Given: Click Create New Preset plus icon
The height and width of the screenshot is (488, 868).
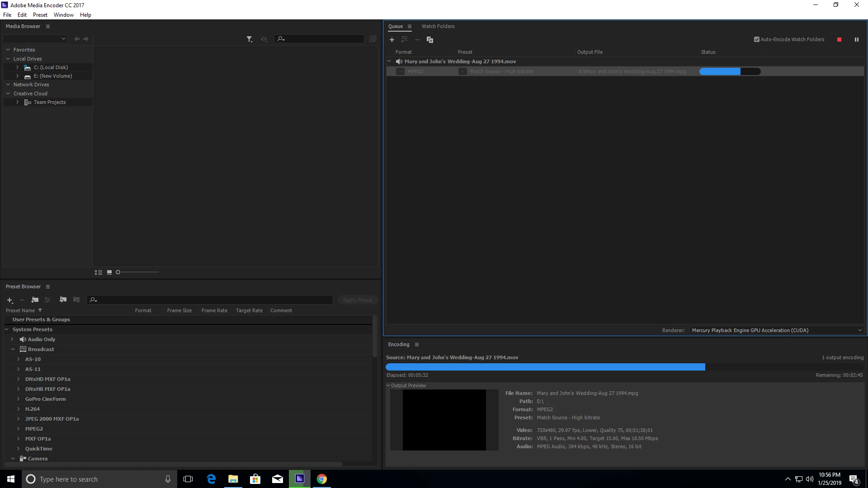Looking at the screenshot, I should click(x=9, y=300).
